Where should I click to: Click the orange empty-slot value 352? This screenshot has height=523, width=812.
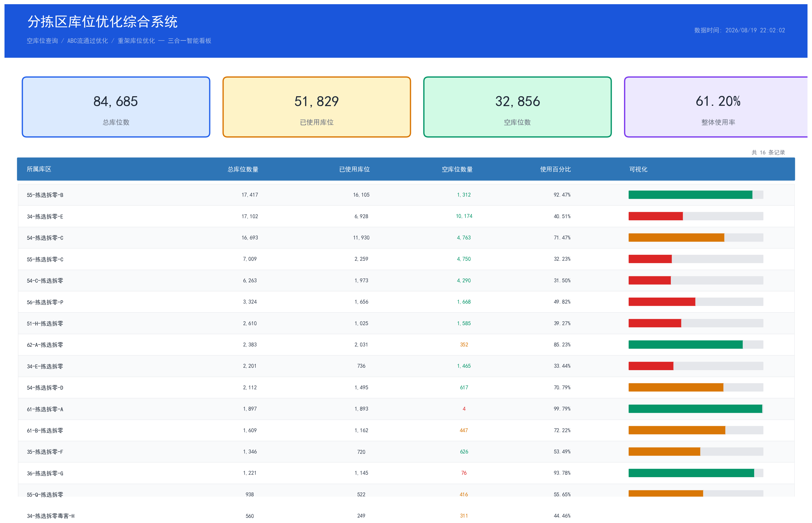coord(464,344)
